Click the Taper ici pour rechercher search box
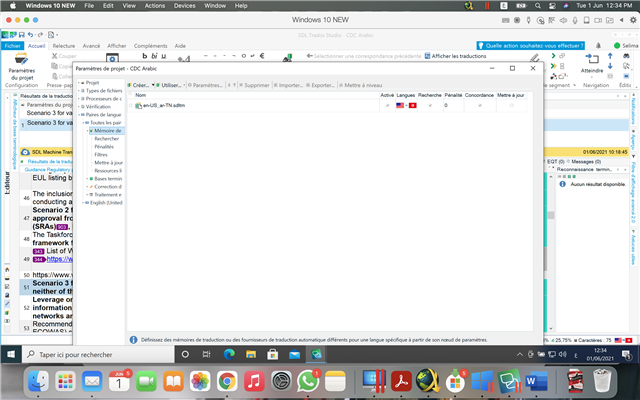640x400 pixels. pyautogui.click(x=98, y=354)
